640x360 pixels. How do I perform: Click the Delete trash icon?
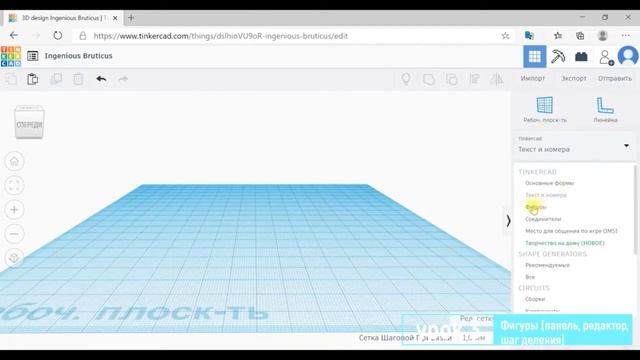pos(78,79)
